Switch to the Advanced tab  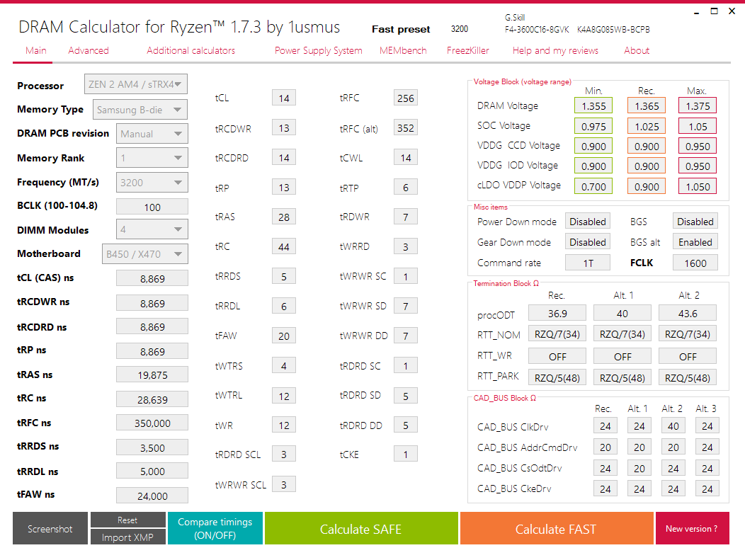tap(88, 50)
